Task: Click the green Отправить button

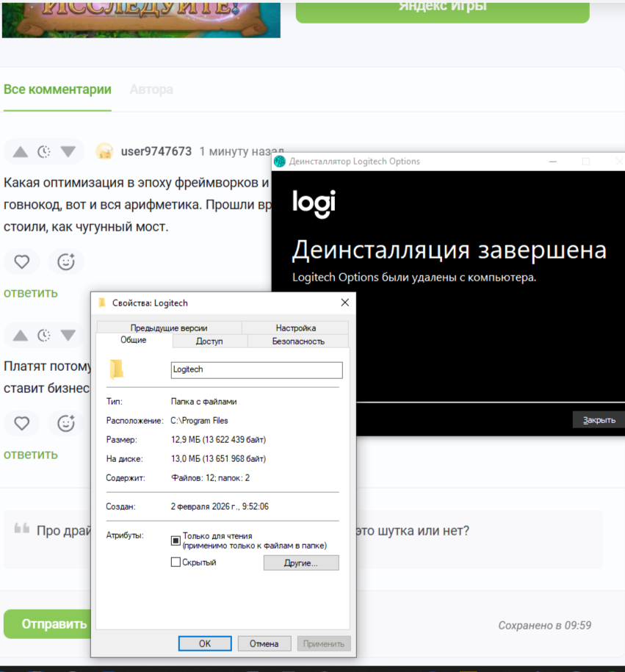Action: [48, 624]
